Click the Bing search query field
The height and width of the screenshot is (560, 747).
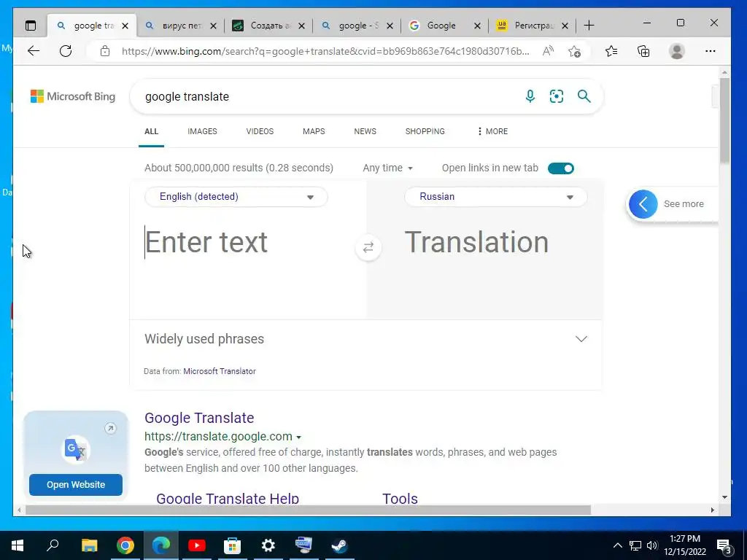pyautogui.click(x=329, y=96)
